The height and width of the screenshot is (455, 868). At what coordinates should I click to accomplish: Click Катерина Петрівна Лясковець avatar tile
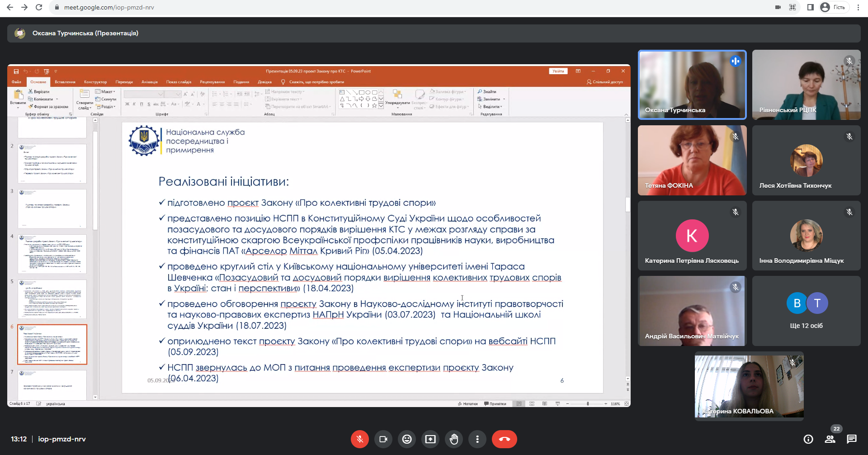coord(692,236)
